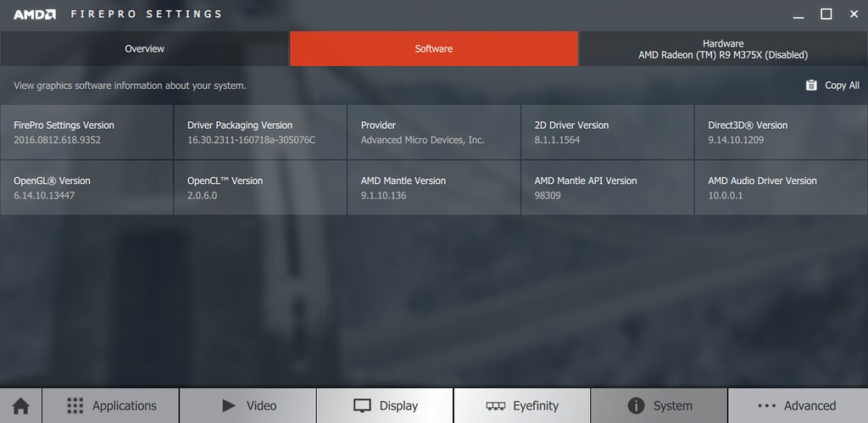Go to the Home icon
The width and height of the screenshot is (868, 423).
pos(20,406)
